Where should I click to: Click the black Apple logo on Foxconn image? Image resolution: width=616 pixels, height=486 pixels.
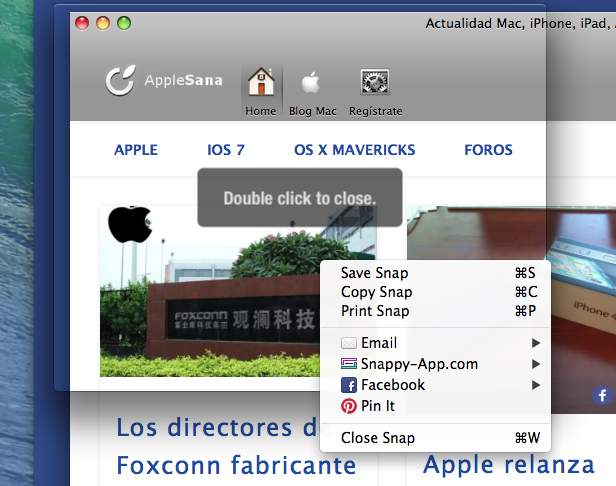[x=130, y=224]
